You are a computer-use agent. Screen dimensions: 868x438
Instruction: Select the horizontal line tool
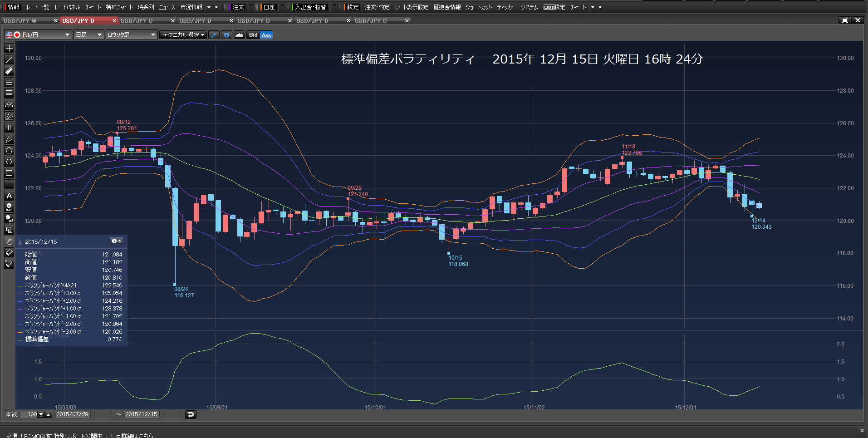[9, 184]
